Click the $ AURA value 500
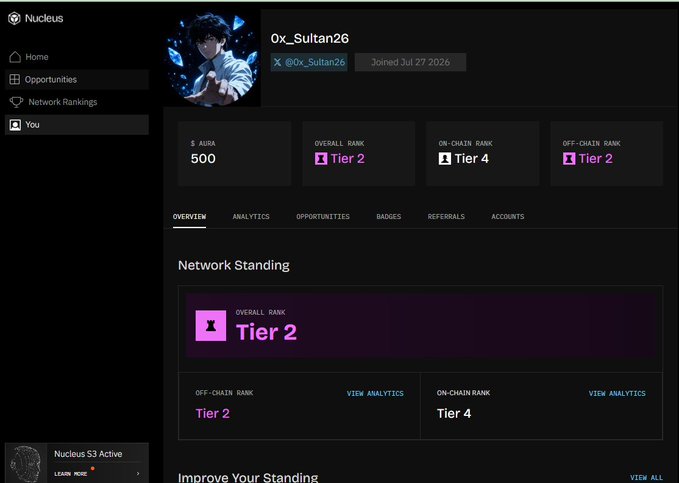The image size is (679, 483). (203, 159)
